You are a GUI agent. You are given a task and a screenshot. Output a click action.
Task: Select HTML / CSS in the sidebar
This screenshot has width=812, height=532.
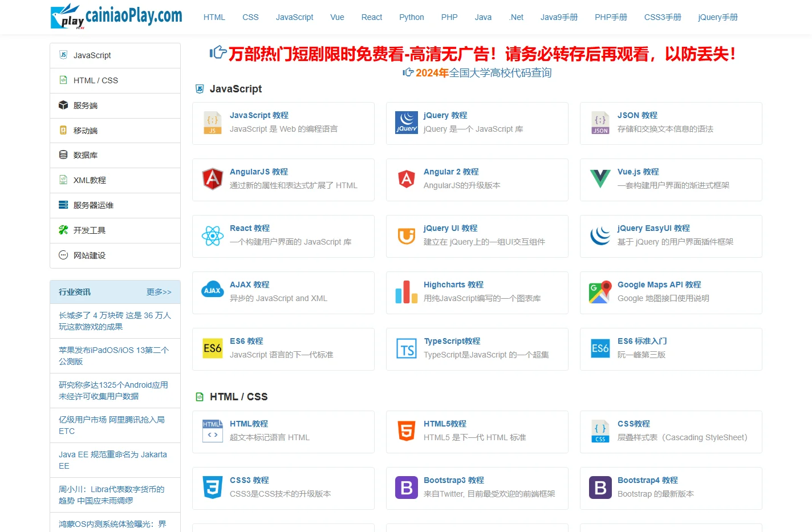click(115, 80)
